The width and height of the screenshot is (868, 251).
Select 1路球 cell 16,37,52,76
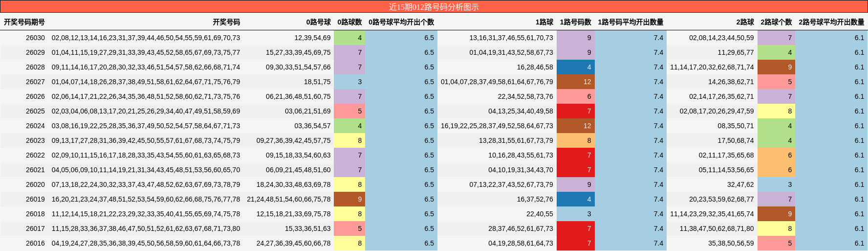tap(535, 199)
